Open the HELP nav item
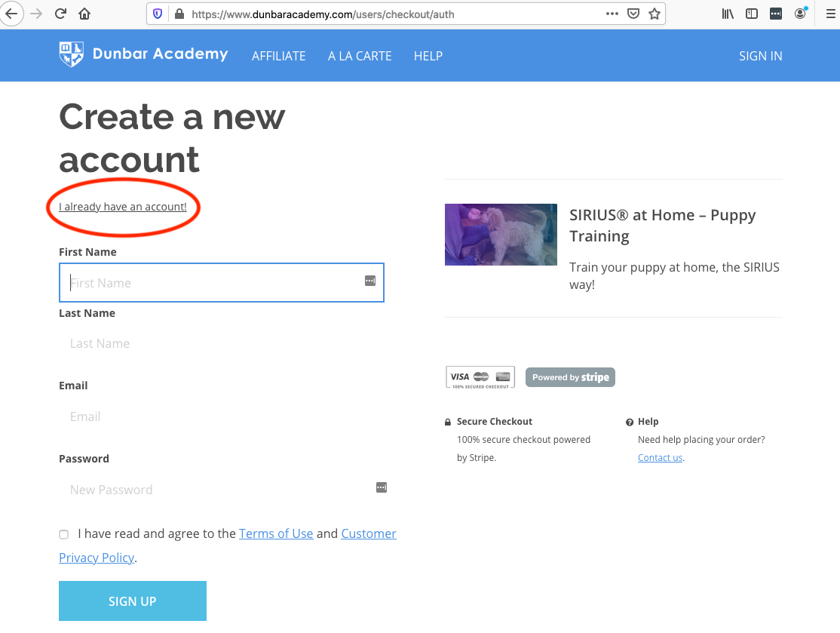The width and height of the screenshot is (840, 633). [428, 56]
